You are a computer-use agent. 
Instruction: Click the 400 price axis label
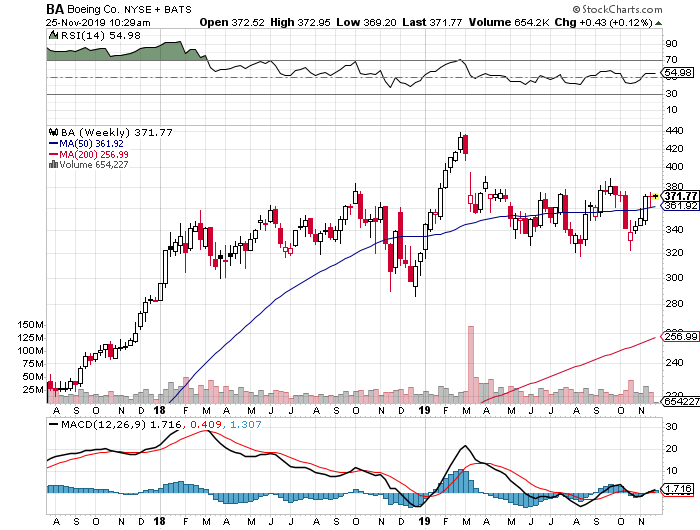[x=674, y=167]
